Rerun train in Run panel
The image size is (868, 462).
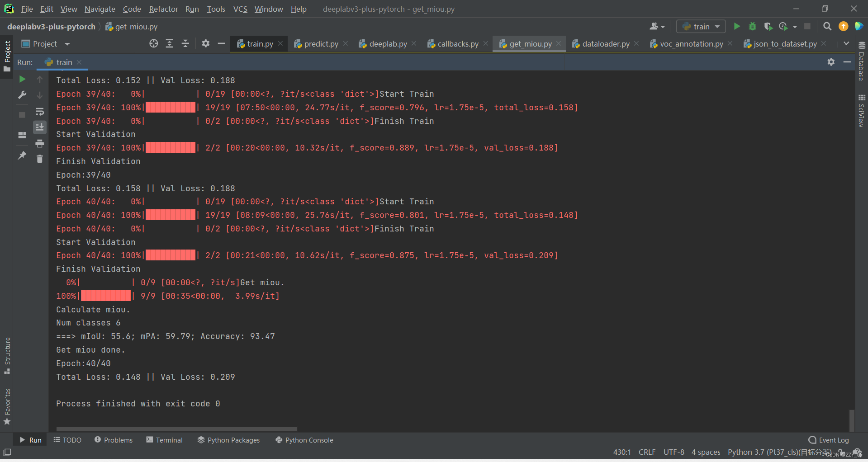[22, 79]
